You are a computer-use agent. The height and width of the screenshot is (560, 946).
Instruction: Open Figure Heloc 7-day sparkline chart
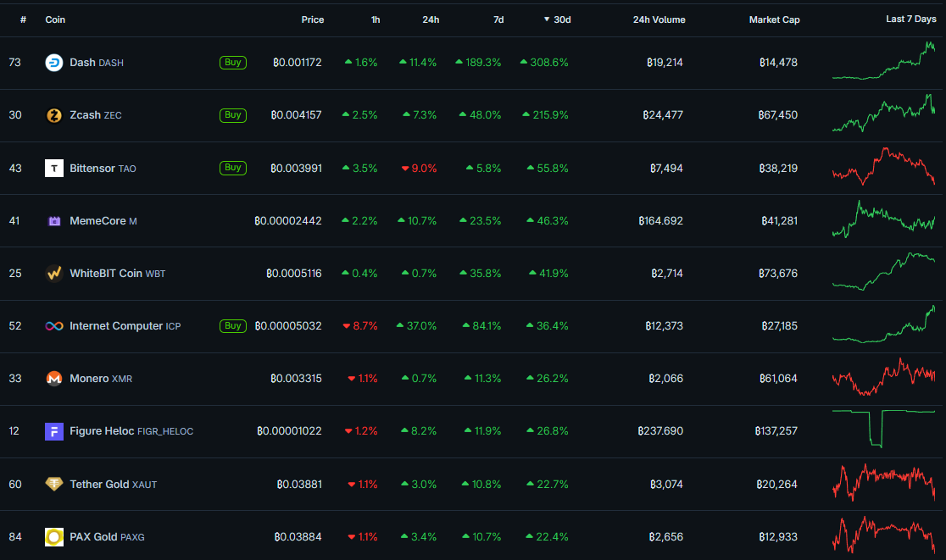click(884, 429)
